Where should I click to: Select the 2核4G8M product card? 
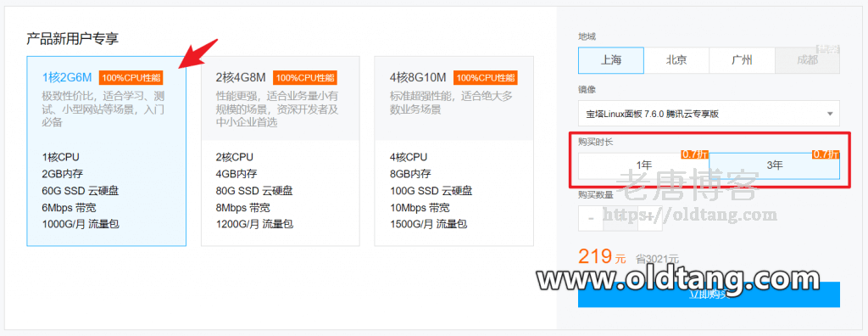click(x=280, y=151)
